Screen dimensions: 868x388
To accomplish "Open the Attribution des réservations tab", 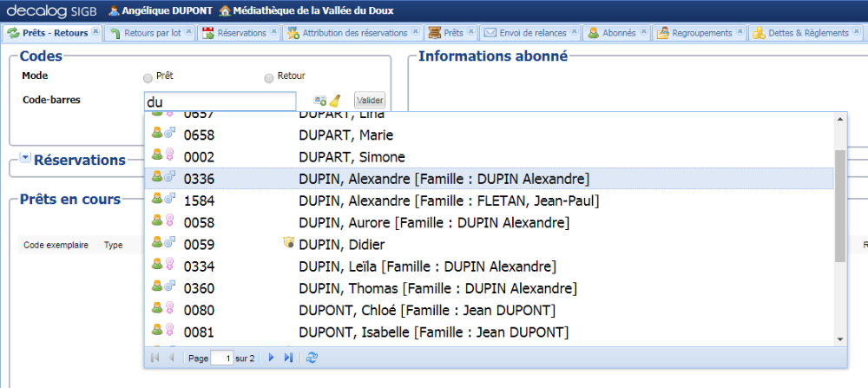I will coord(355,33).
